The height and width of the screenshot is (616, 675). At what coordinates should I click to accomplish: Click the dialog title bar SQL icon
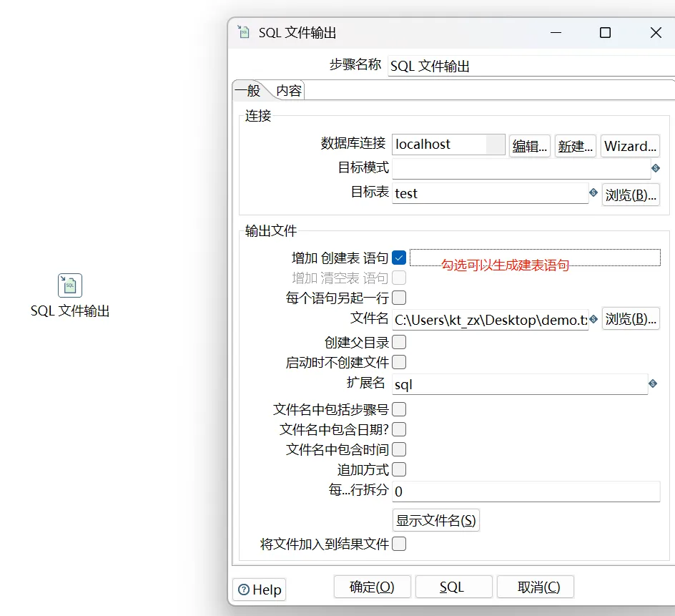[x=244, y=32]
